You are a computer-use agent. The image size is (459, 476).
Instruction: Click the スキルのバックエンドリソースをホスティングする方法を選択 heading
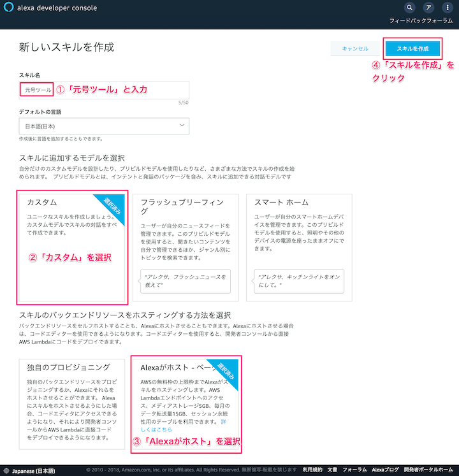pyautogui.click(x=125, y=315)
